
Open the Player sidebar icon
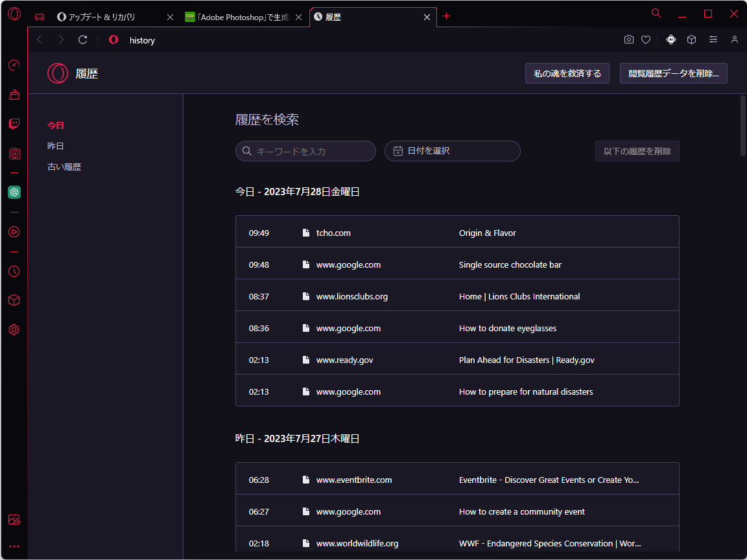pyautogui.click(x=14, y=232)
